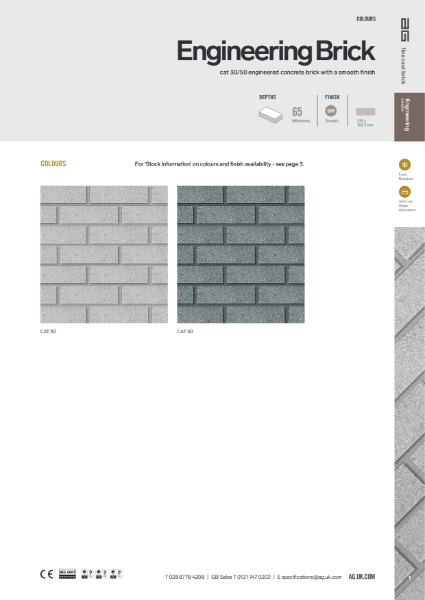The image size is (425, 600).
Task: Click the 'CAT 50' caption under dark swatch
Action: (185, 331)
